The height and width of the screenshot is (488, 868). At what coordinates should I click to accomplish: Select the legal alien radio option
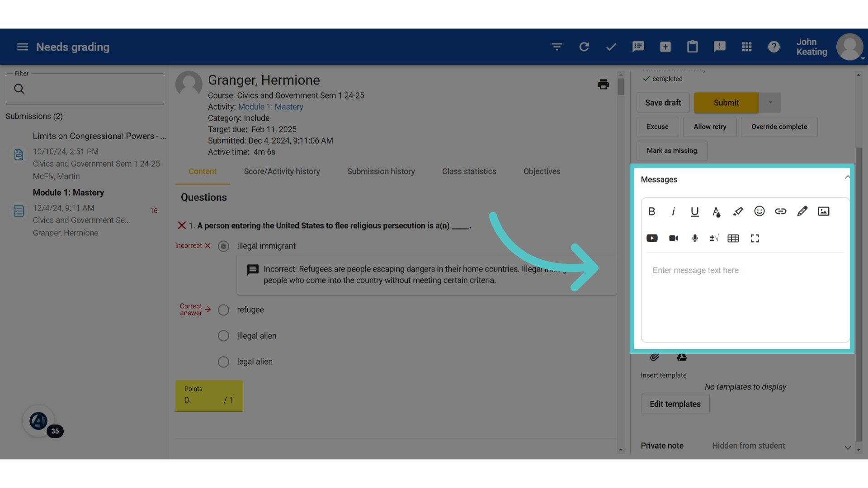point(223,362)
